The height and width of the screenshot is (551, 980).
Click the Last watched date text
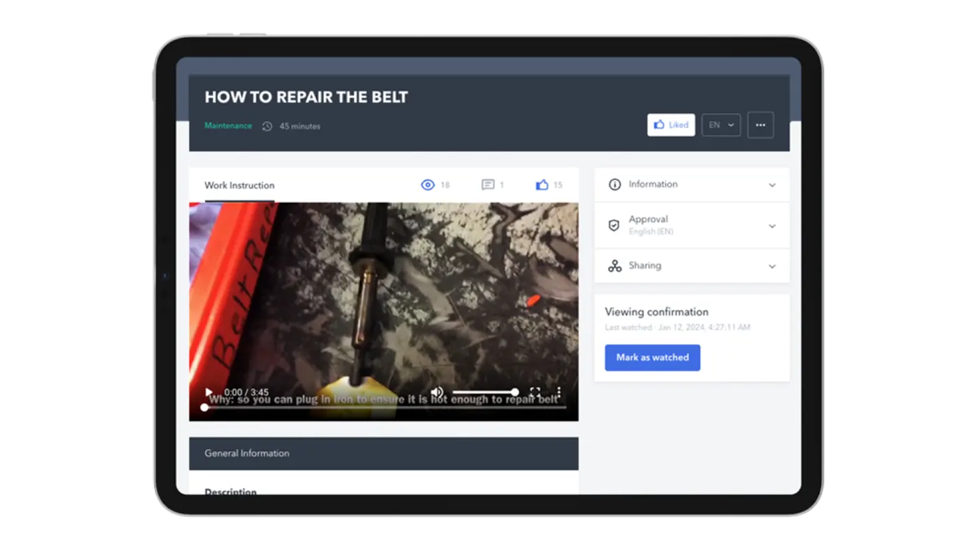click(x=677, y=327)
